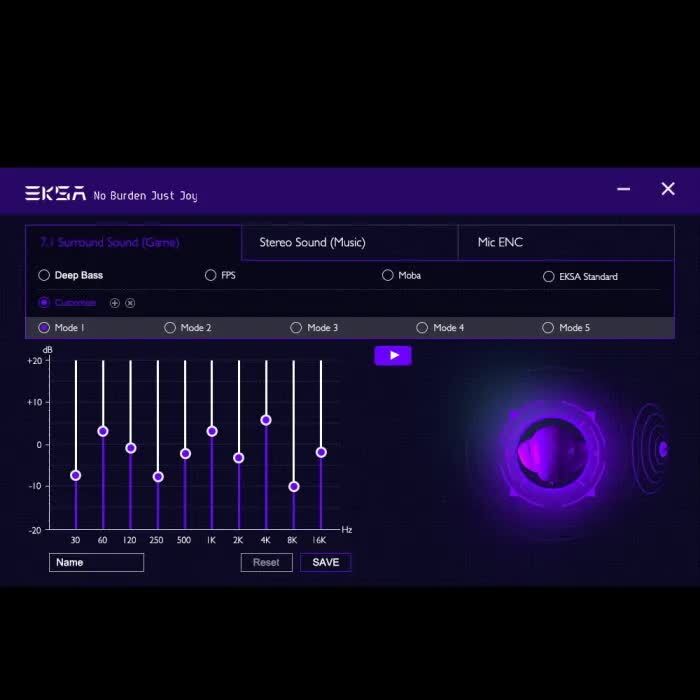Viewport: 700px width, 700px height.
Task: Click the add preset plus icon
Action: [115, 303]
